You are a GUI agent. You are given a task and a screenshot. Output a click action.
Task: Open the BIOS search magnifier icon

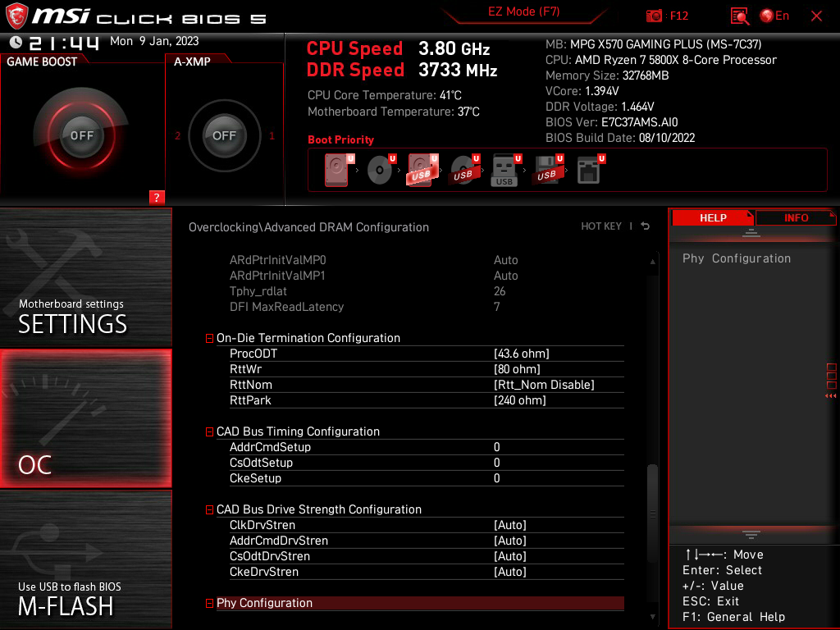[740, 16]
